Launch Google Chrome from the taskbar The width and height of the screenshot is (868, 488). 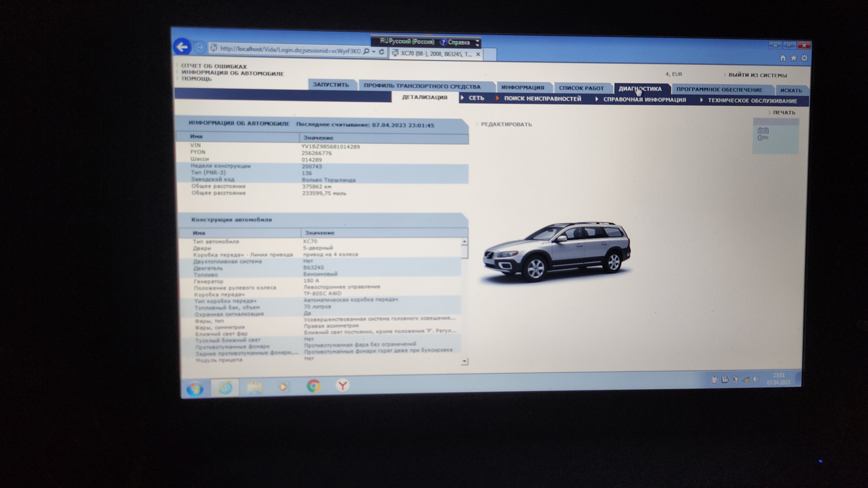(x=313, y=386)
